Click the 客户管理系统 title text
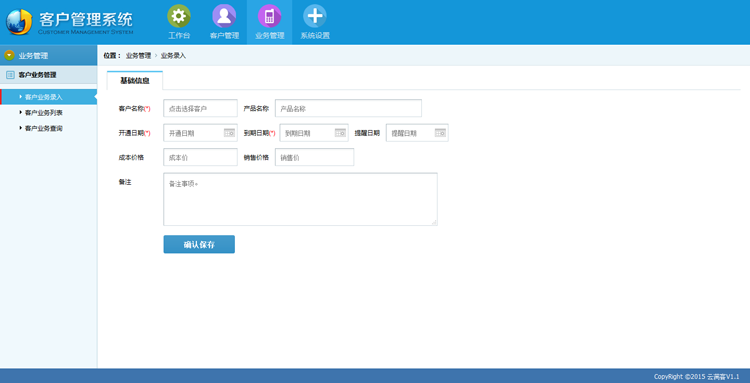Screen dimensions: 750x383 point(86,19)
